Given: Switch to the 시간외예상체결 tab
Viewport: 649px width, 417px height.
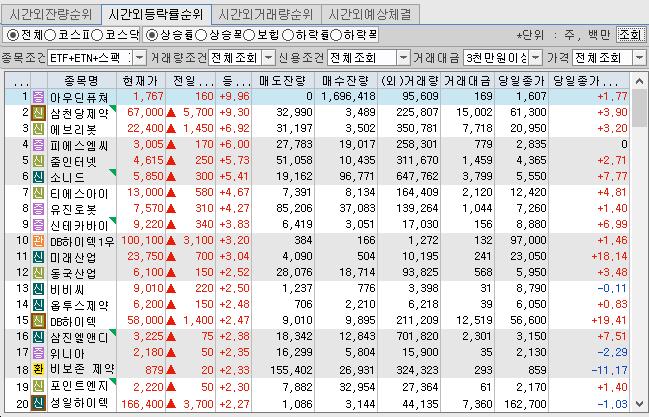Looking at the screenshot, I should 370,14.
